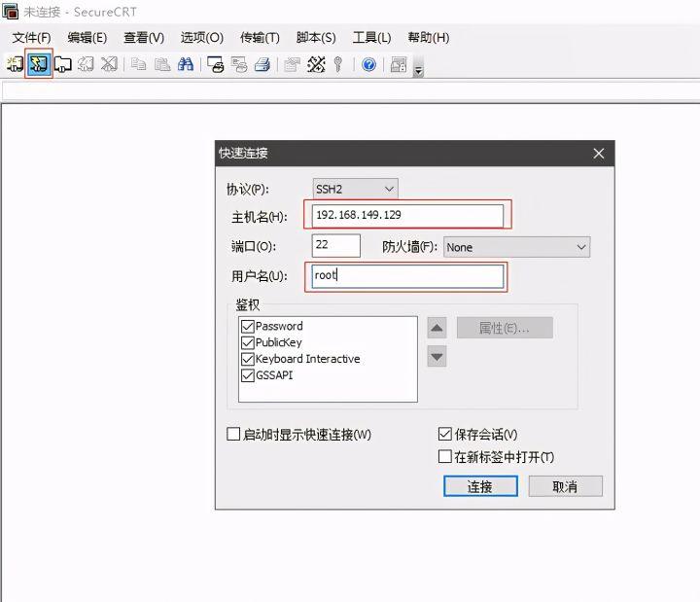Open Help via blue question mark icon

pos(369,64)
